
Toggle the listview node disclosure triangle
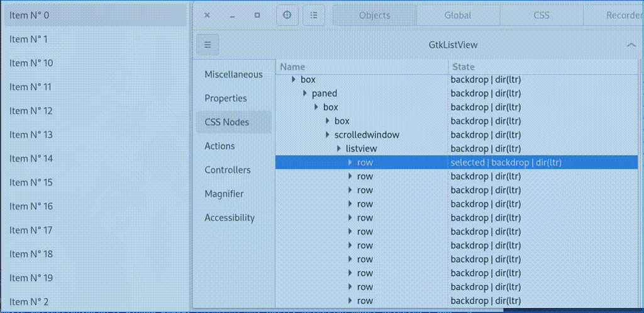point(339,149)
